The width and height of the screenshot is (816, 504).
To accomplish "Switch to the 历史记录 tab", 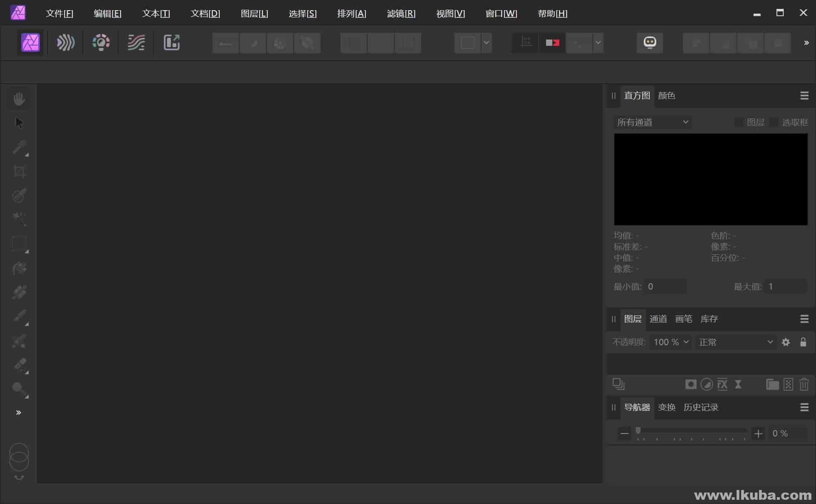I will pos(700,407).
